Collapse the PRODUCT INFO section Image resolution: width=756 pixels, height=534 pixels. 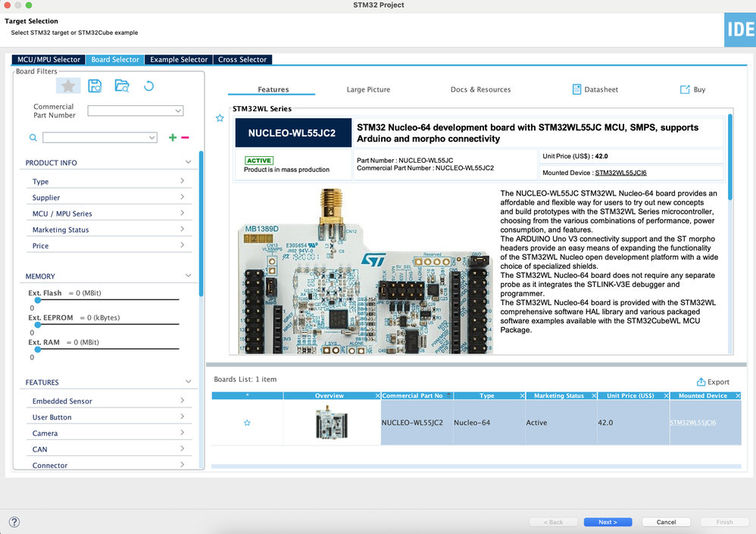click(188, 162)
